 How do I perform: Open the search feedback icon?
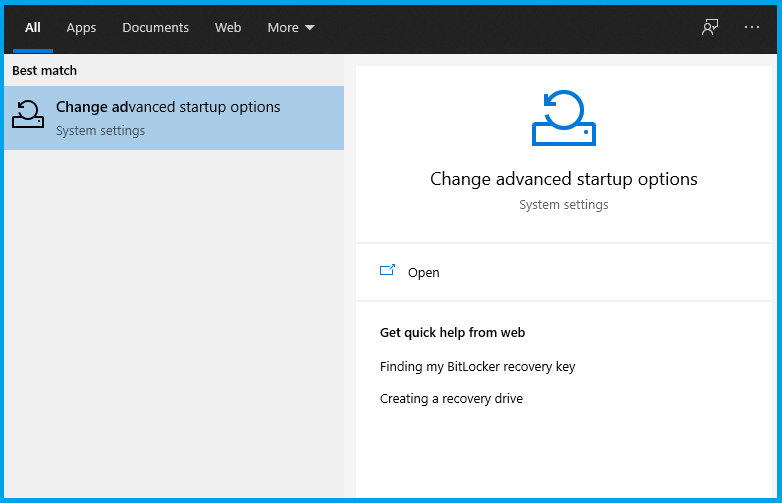tap(710, 28)
